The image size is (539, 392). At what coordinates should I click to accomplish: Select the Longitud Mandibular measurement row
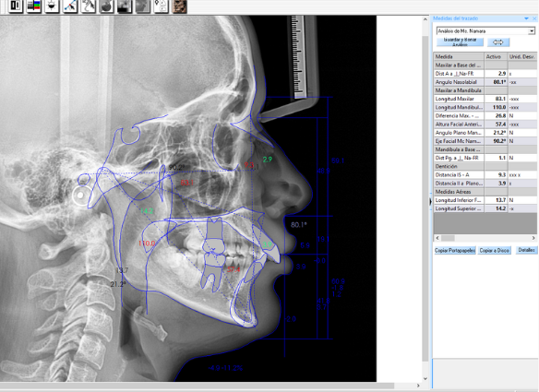point(485,107)
